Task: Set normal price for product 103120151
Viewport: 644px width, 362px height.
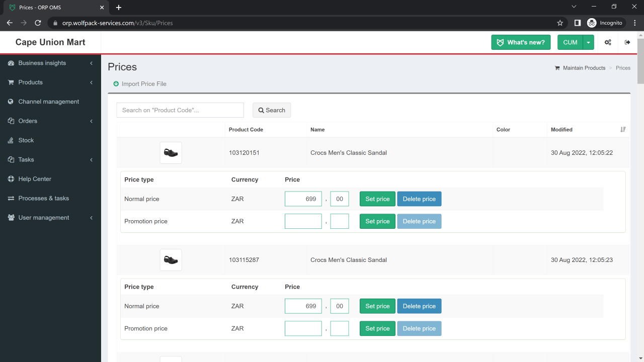Action: 377,199
